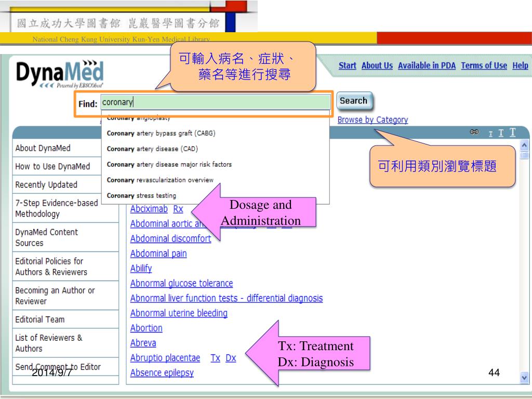Click in the Find search field
532x399 pixels.
pyautogui.click(x=216, y=102)
